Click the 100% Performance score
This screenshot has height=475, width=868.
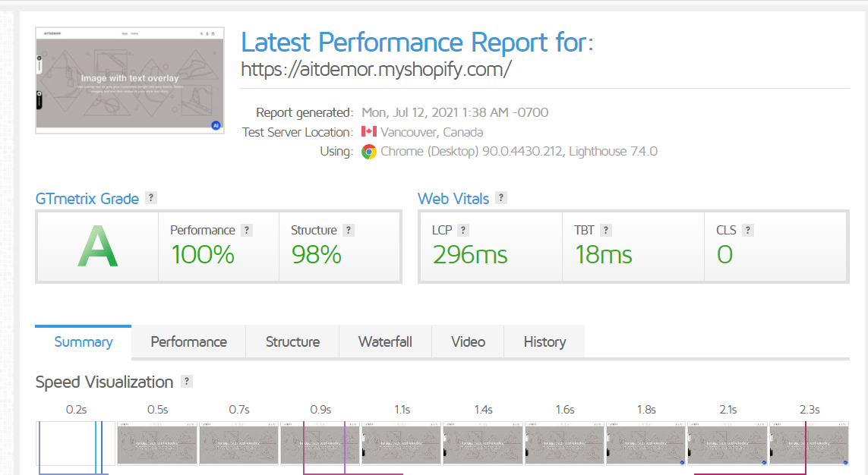203,255
